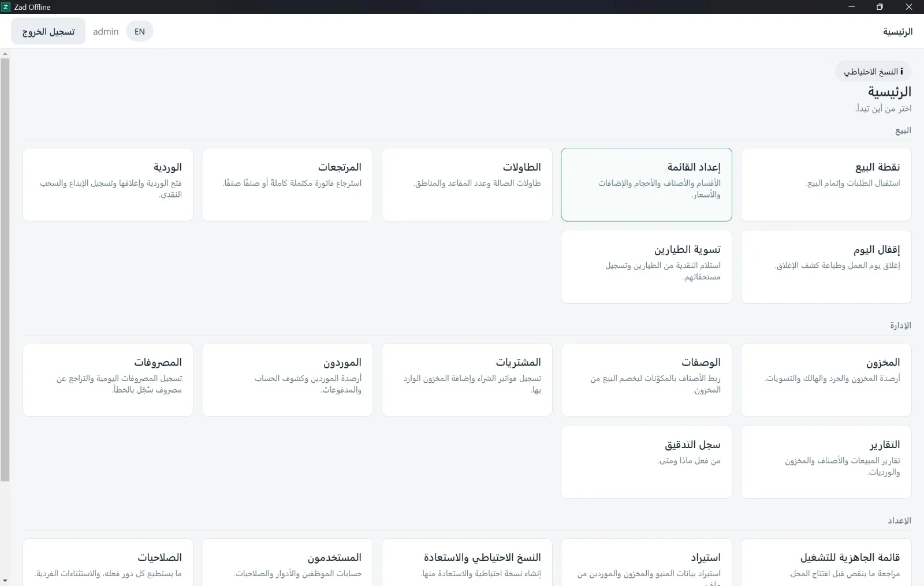Click the الإعداد section heading
The width and height of the screenshot is (924, 586).
(900, 521)
